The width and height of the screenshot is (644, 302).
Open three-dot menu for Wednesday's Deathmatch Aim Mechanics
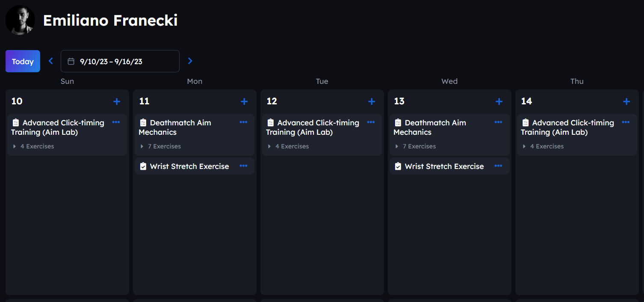(x=498, y=122)
